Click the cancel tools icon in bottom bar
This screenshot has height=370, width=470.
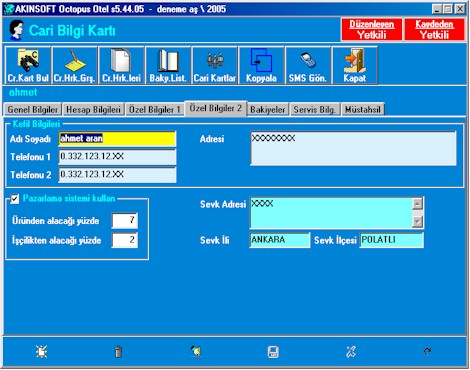351,352
